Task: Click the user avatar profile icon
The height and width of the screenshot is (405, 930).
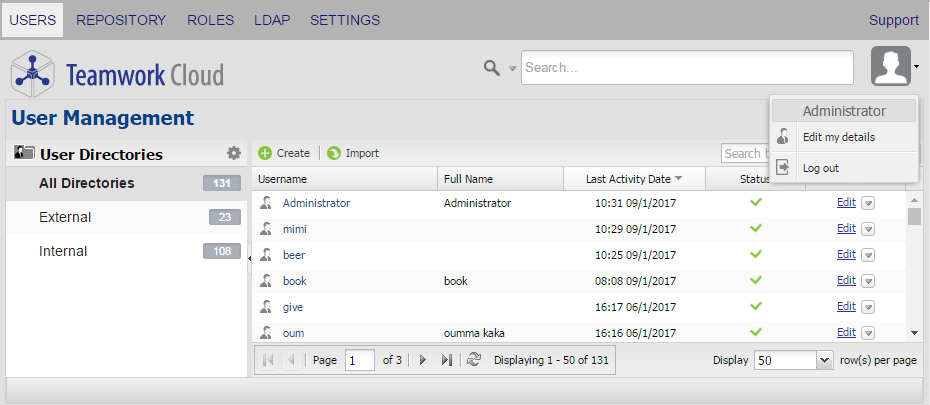Action: tap(890, 68)
